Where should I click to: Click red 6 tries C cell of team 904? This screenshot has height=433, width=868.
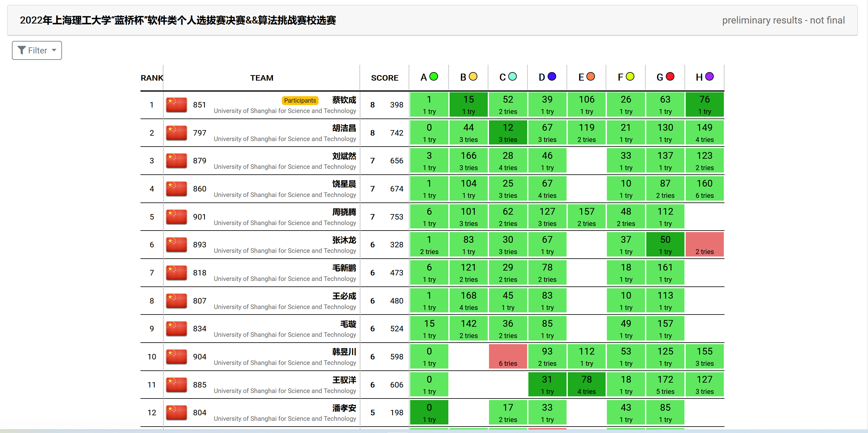tap(508, 357)
